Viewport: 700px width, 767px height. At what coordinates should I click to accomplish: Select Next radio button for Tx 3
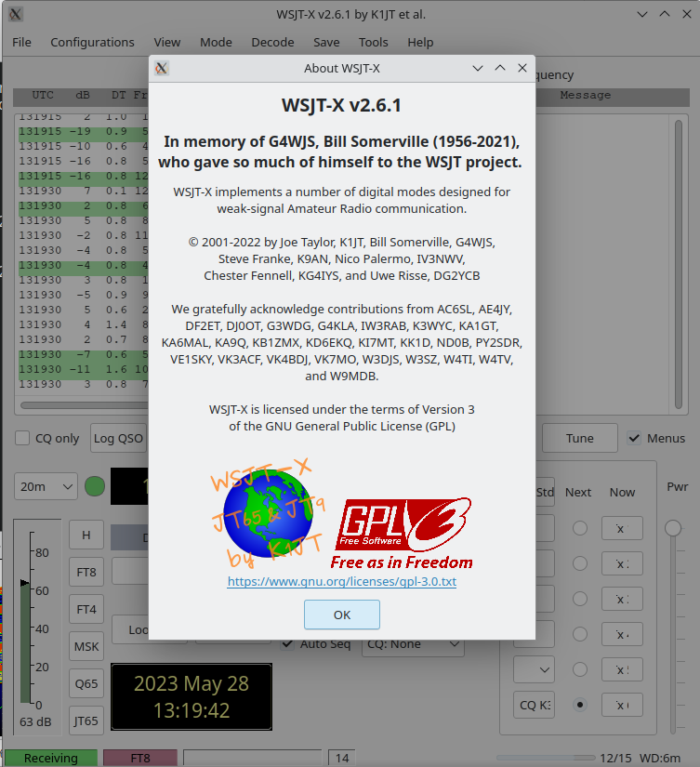point(580,599)
